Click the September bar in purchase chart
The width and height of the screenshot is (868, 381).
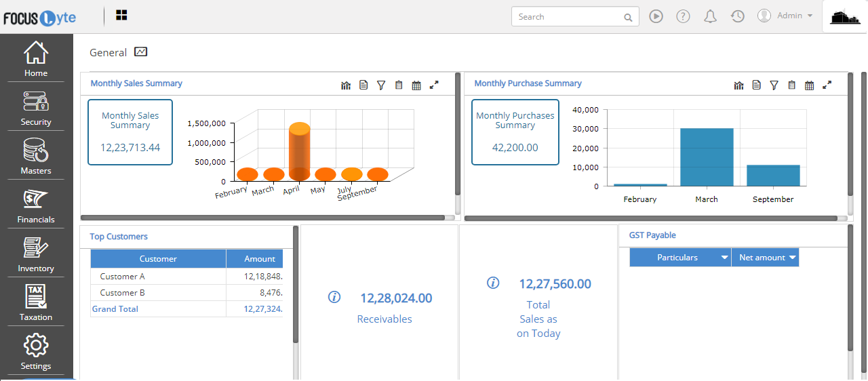[x=773, y=176]
